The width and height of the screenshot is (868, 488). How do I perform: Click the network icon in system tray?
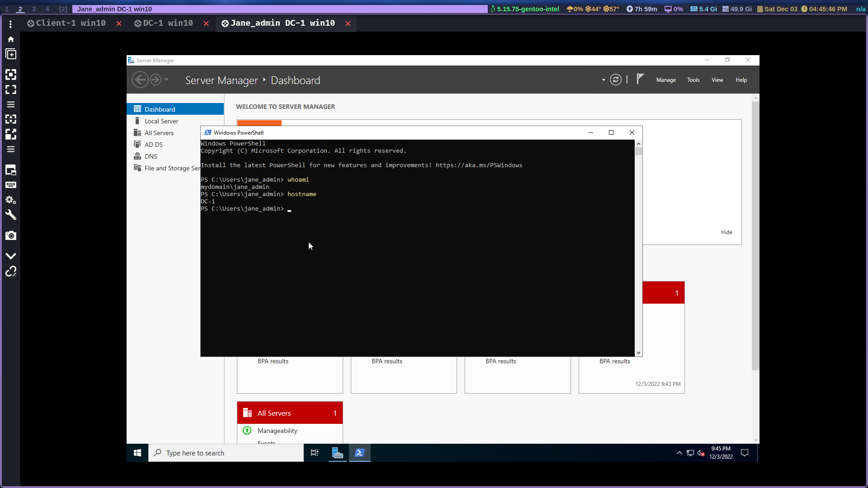pyautogui.click(x=690, y=453)
